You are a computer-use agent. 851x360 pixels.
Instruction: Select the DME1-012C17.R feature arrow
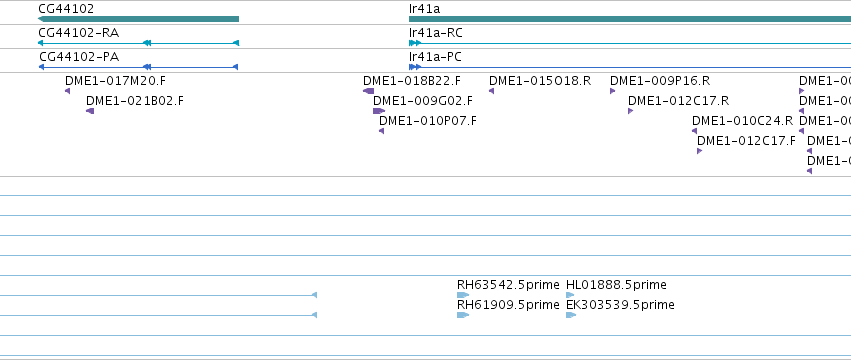point(631,111)
